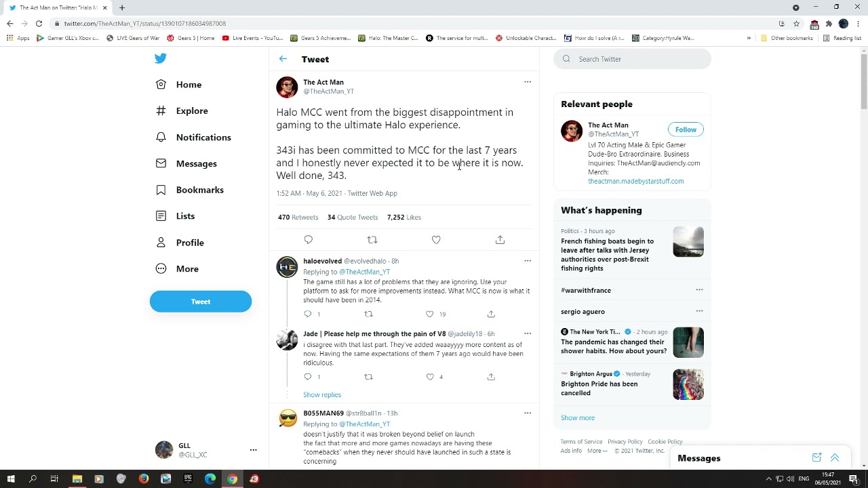Click the Twitter bird logo
This screenshot has width=868, height=488.
161,58
